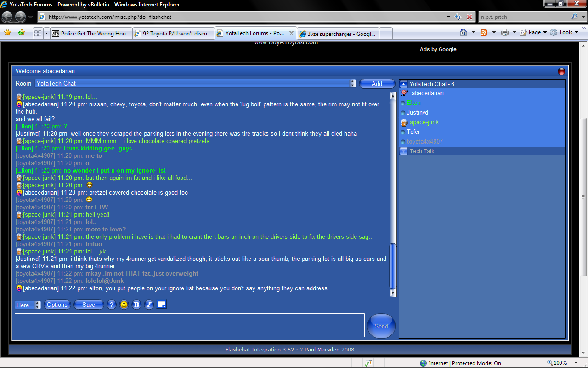Click the RSS feeds icon
The height and width of the screenshot is (368, 588).
point(484,32)
